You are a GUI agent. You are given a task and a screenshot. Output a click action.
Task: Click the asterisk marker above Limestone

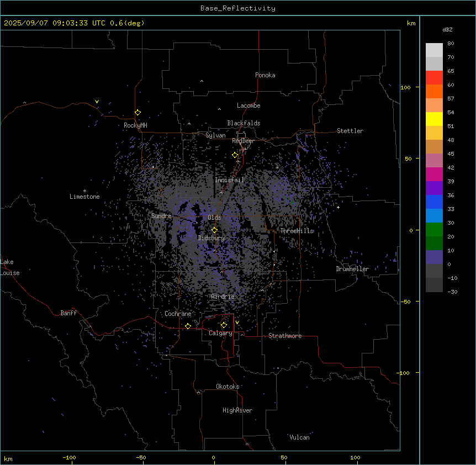coord(84,191)
